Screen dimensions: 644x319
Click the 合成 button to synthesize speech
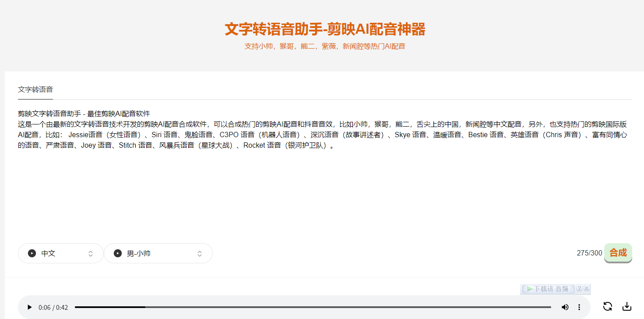tap(618, 253)
